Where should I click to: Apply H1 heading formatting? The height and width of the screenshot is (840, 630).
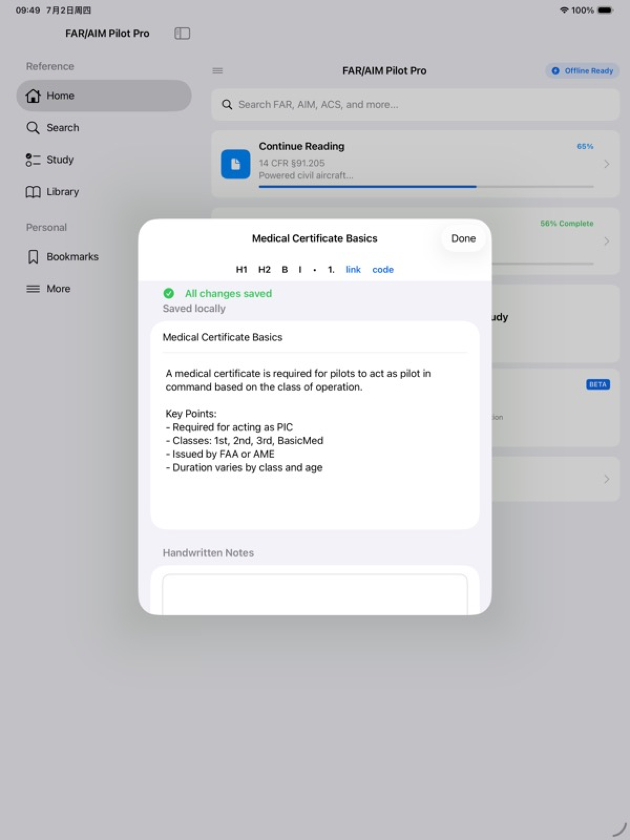242,270
